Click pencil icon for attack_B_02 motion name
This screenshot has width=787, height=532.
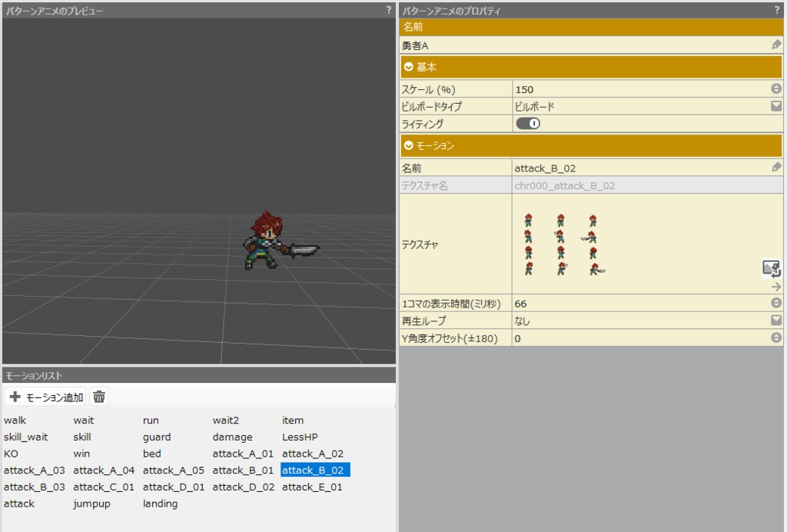pos(776,168)
